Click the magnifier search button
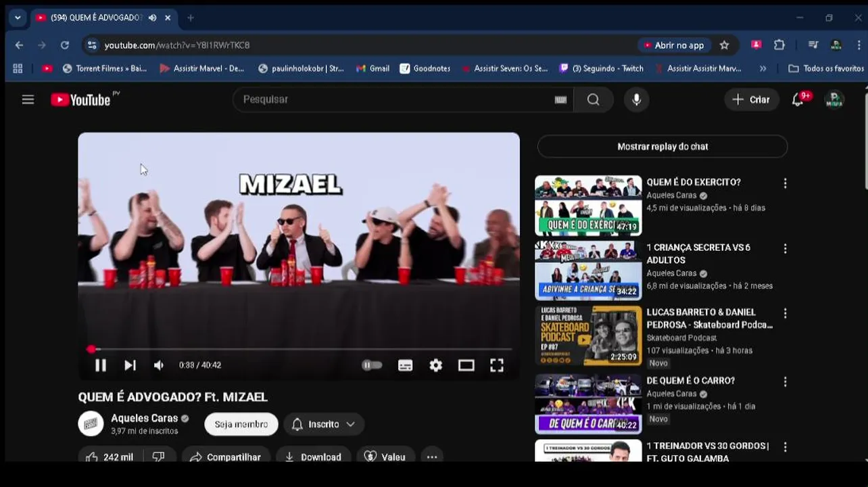Screen dimensions: 868x487 593,99
